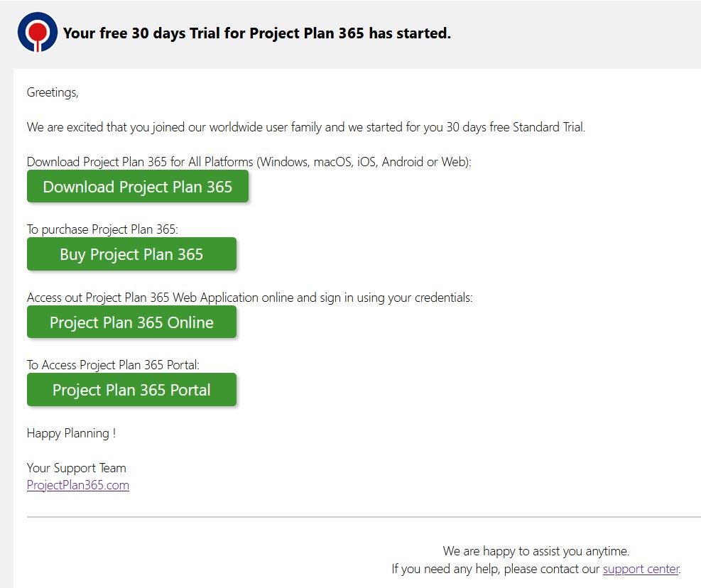Follow the support center link
The width and height of the screenshot is (701, 588).
click(x=641, y=569)
